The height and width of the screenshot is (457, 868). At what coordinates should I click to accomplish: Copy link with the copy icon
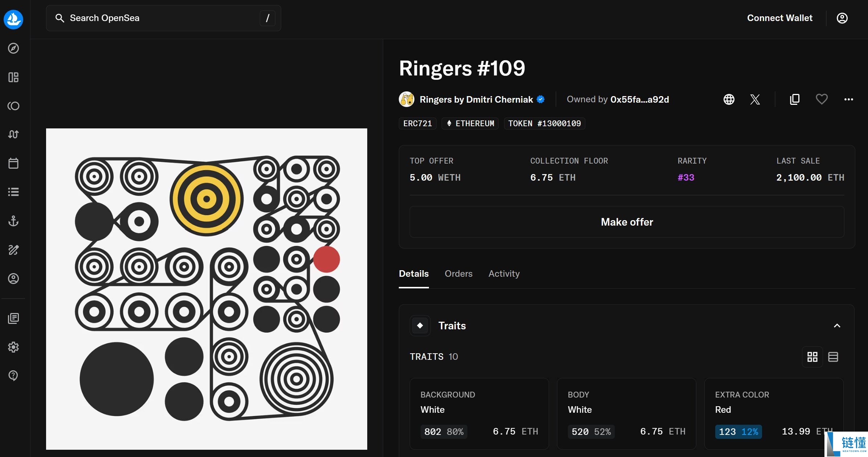pyautogui.click(x=795, y=99)
